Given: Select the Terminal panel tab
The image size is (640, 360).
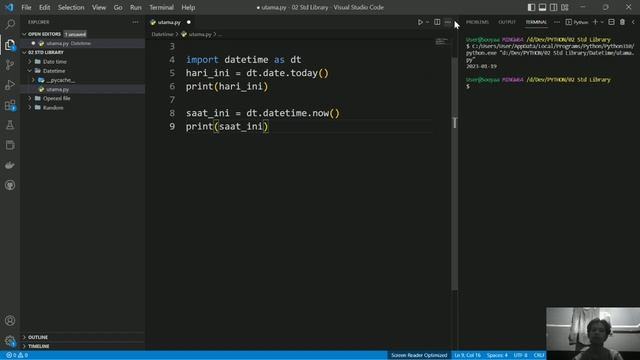Looking at the screenshot, I should [536, 22].
